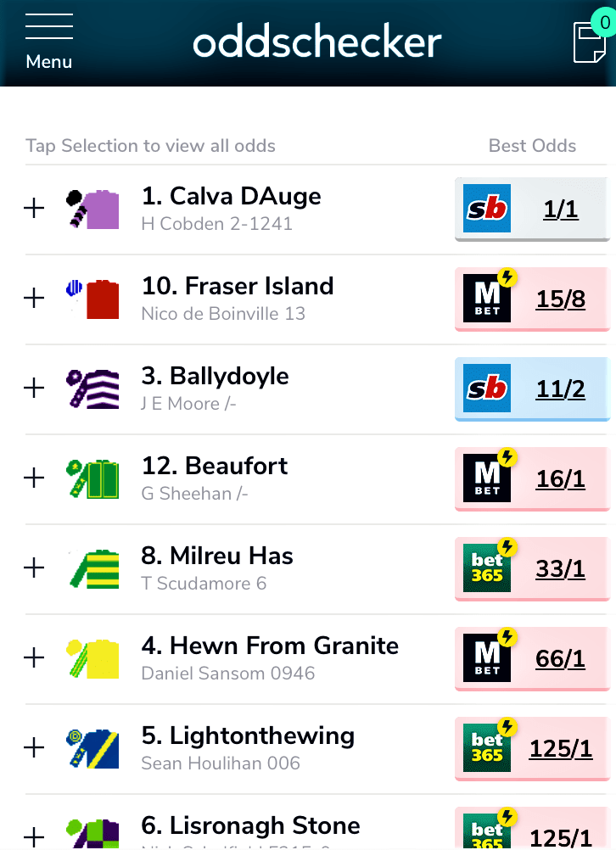
Task: Select the green silks icon beside Beaufort
Action: tap(94, 478)
